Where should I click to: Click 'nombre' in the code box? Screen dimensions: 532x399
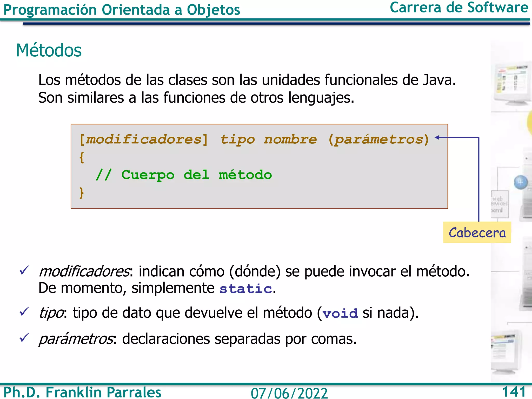pos(290,139)
